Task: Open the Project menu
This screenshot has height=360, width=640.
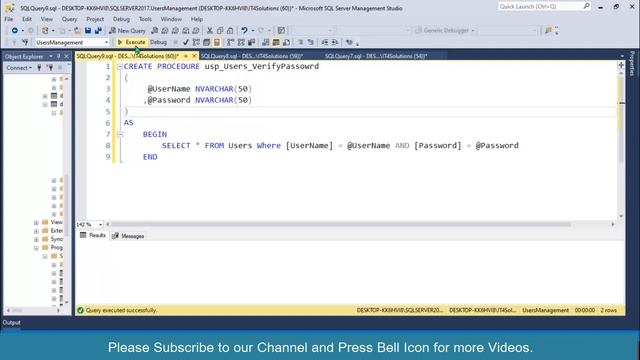Action: click(95, 19)
